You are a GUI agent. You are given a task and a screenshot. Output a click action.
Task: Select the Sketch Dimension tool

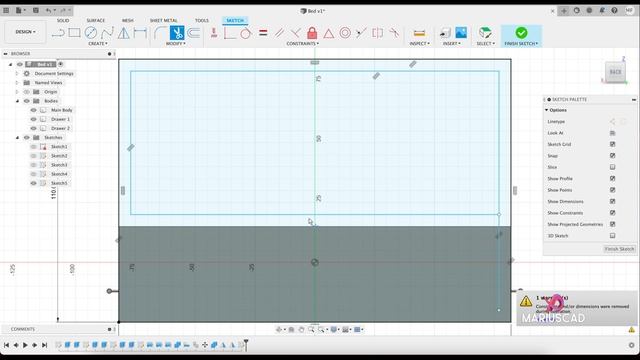tap(140, 33)
